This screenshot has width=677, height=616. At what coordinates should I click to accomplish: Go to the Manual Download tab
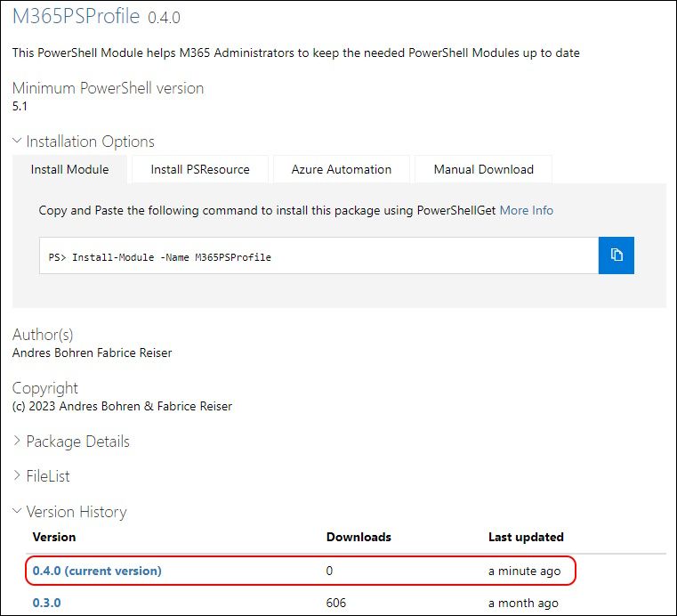484,169
